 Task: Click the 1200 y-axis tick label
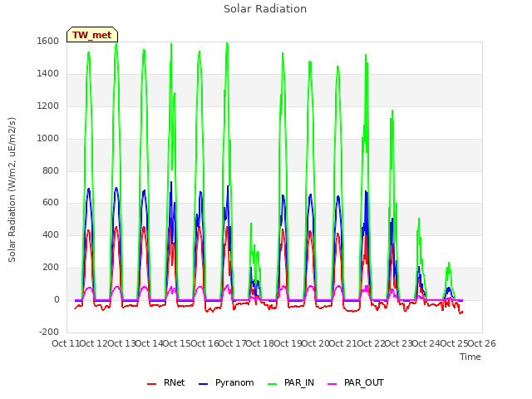coord(48,106)
